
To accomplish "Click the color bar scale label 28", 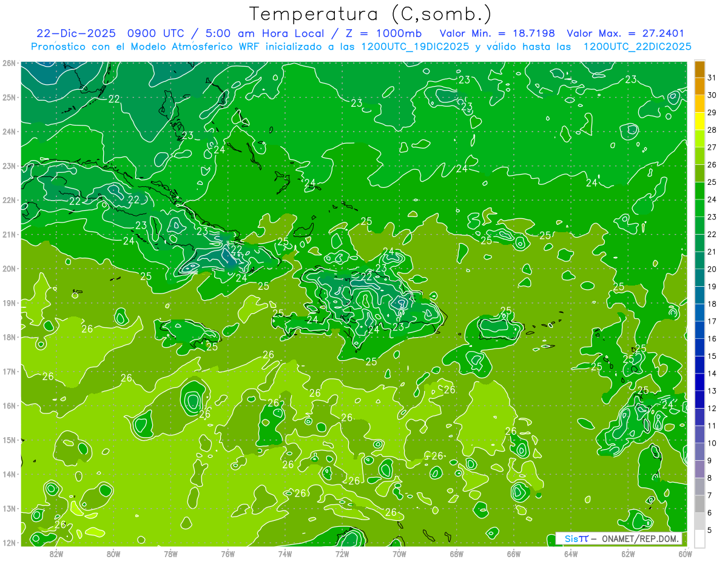I will tap(712, 130).
